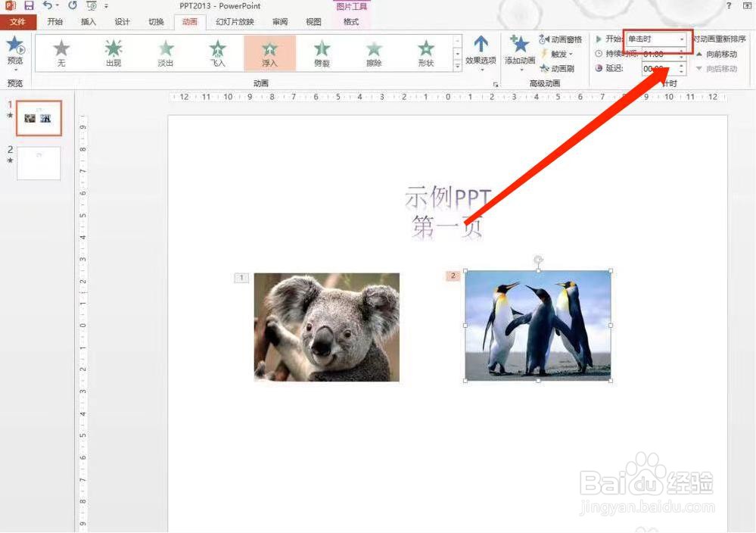
Task: Open the File (文件) tab
Action: (18, 22)
